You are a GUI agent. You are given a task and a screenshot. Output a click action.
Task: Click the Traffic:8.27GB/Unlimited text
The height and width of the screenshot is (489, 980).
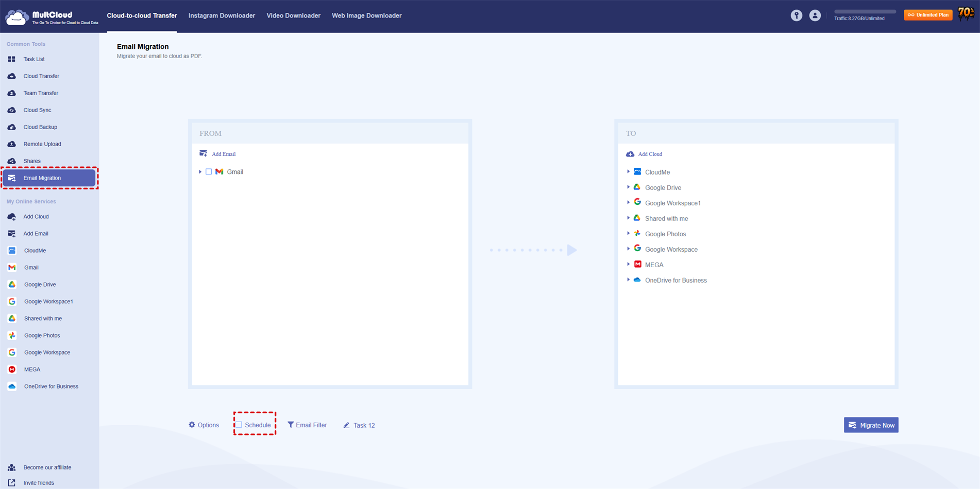(859, 19)
